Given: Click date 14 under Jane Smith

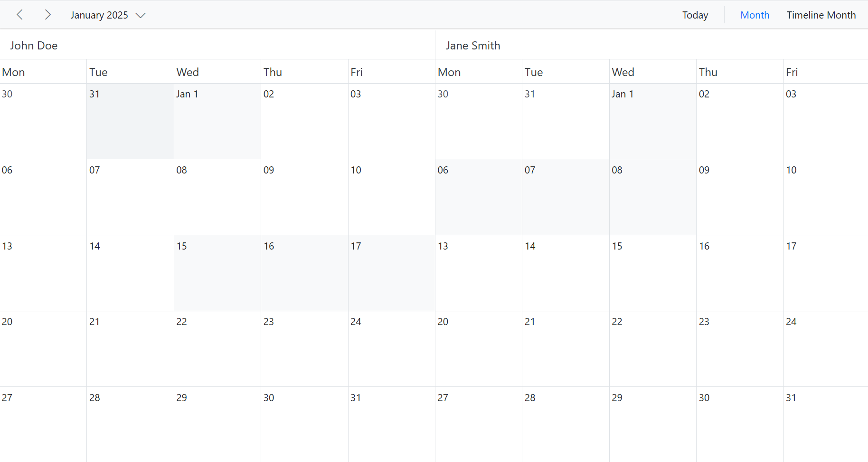Looking at the screenshot, I should click(530, 246).
